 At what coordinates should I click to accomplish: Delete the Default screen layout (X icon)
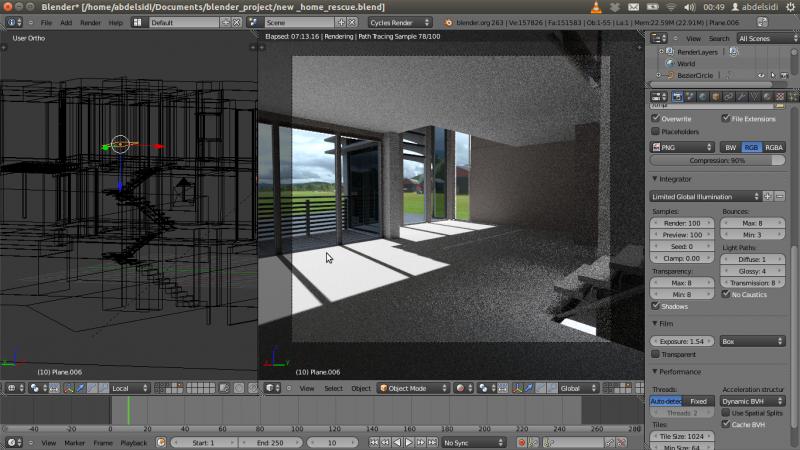tap(237, 22)
